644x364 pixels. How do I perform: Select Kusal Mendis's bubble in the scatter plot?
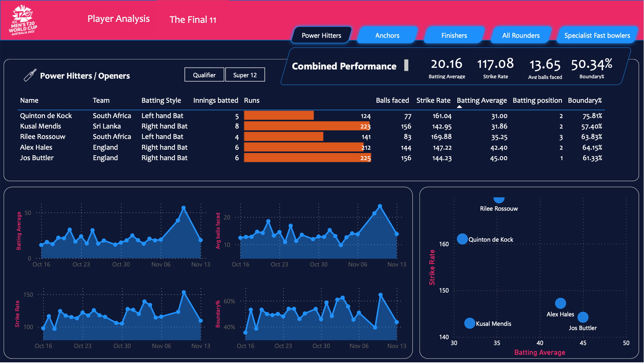(470, 323)
